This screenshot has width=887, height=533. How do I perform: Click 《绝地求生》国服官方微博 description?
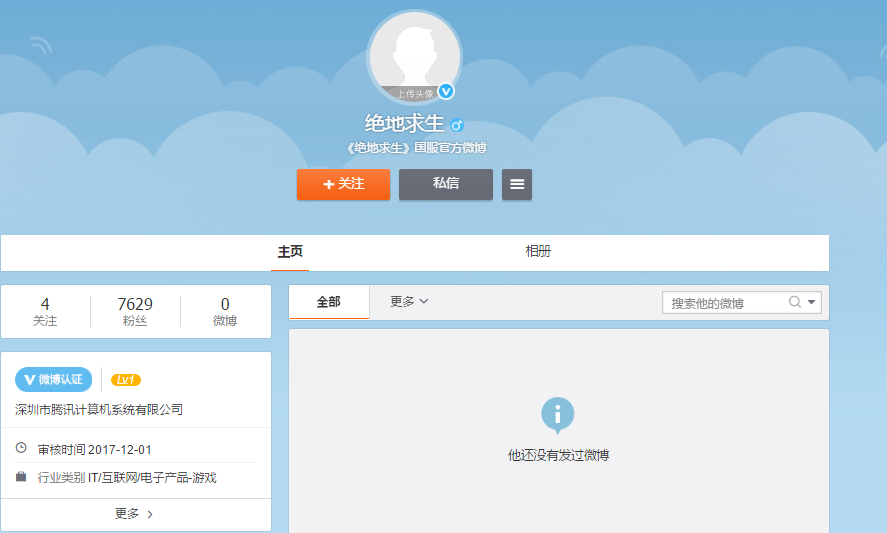coord(416,148)
